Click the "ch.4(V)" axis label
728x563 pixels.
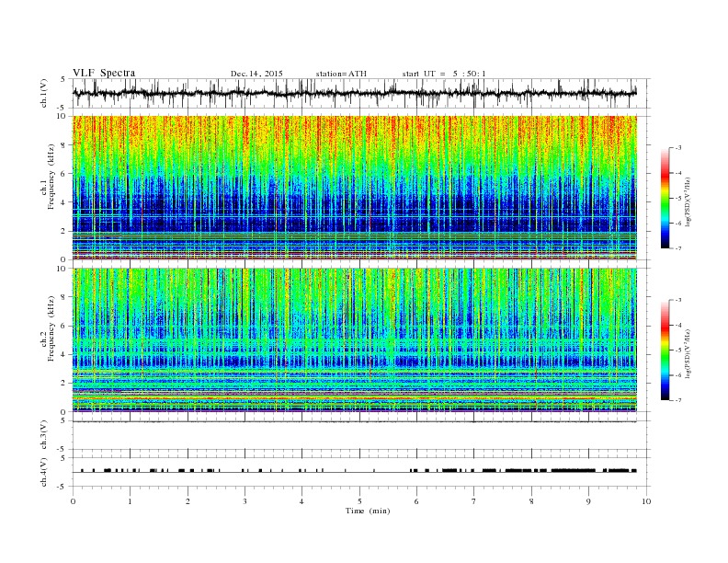coord(44,475)
